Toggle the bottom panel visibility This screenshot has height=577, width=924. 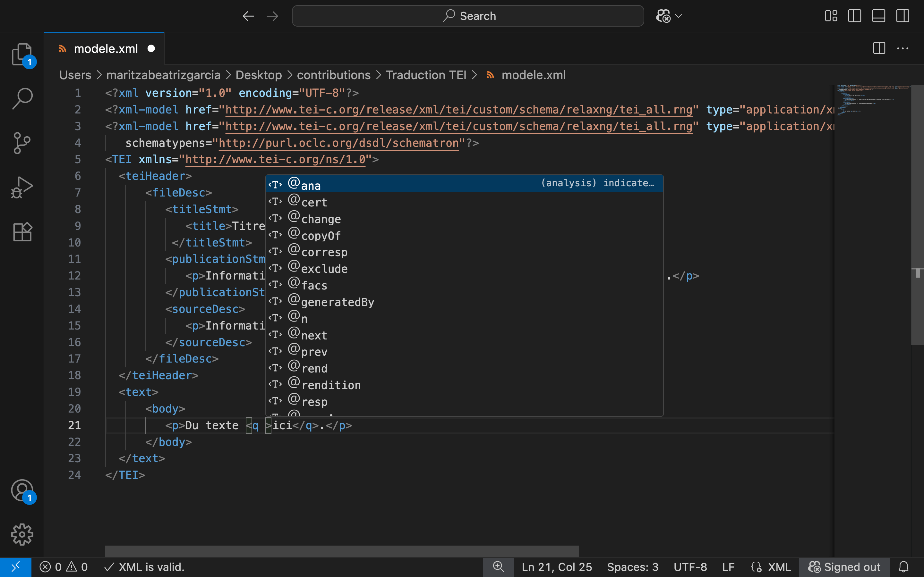878,16
